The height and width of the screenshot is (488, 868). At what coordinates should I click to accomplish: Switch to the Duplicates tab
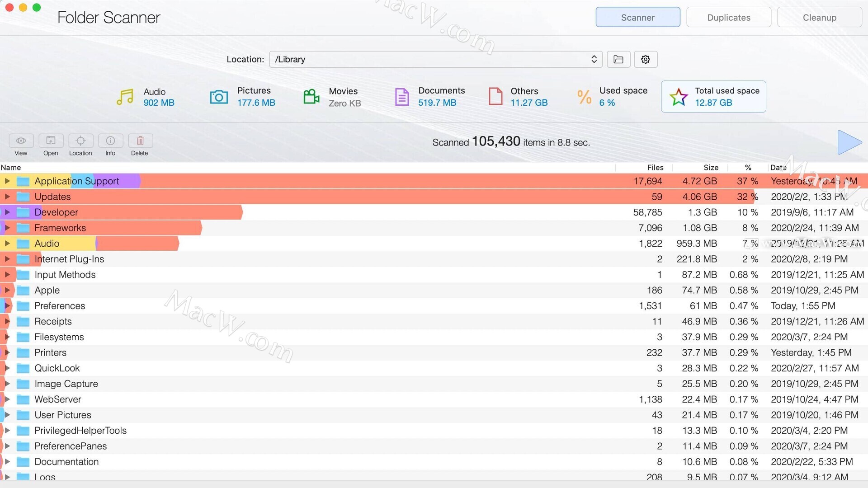click(x=729, y=17)
